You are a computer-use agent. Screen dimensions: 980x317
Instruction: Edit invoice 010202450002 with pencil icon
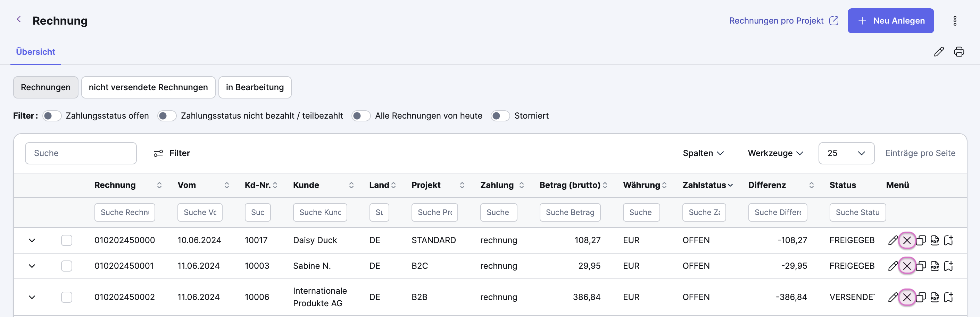point(892,297)
